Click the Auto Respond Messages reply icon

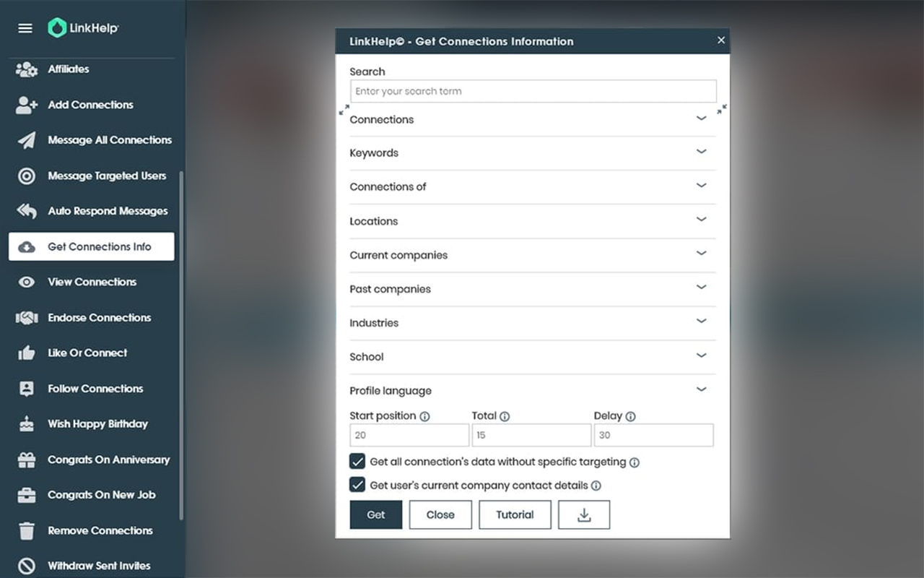[27, 211]
